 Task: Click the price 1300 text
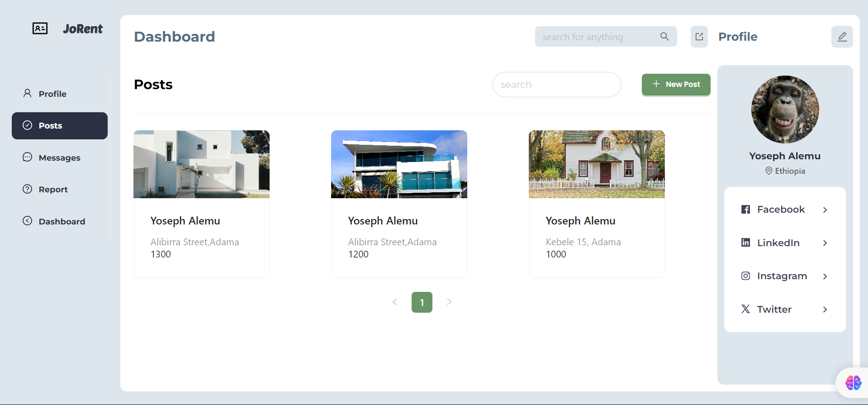coord(161,254)
